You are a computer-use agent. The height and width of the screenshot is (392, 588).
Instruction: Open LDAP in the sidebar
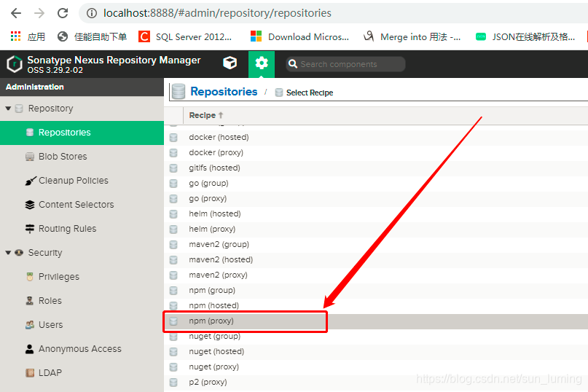click(82, 372)
